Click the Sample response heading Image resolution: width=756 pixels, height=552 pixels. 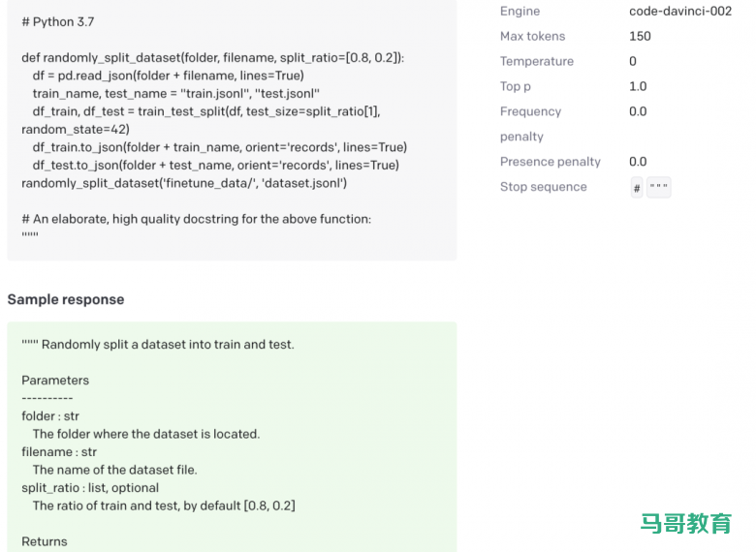click(x=66, y=299)
